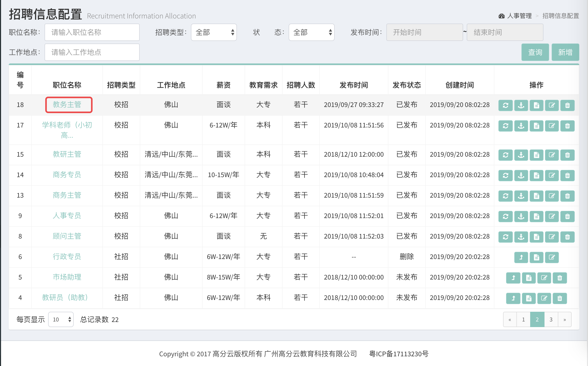Image resolution: width=588 pixels, height=366 pixels.
Task: Click the anchor icon in 商务专员 row
Action: [521, 176]
